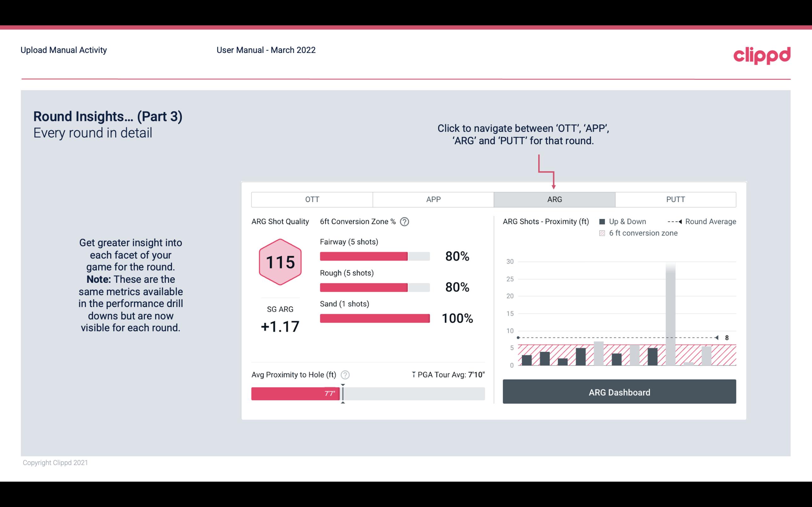Click the ARG tab to view stats
The height and width of the screenshot is (507, 812).
553,199
